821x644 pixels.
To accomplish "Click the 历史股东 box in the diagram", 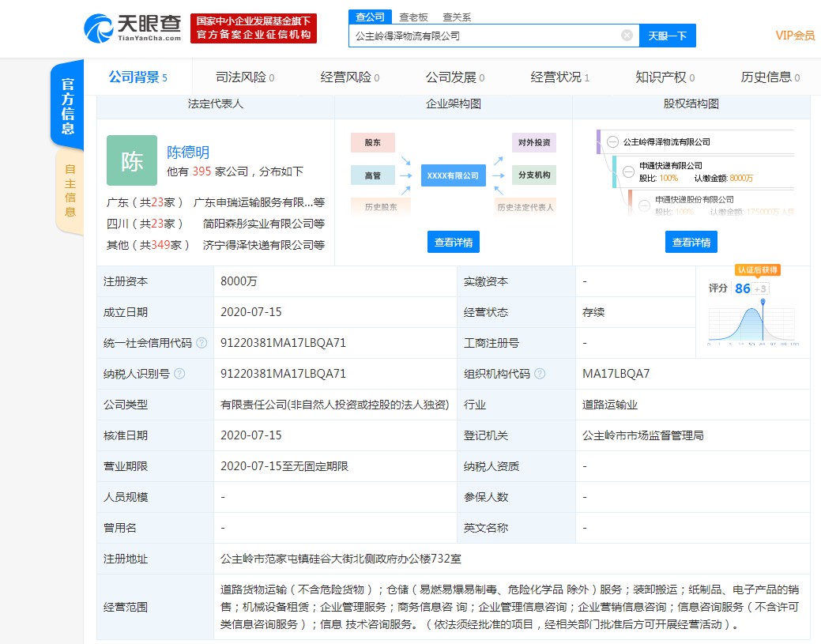I will click(381, 207).
